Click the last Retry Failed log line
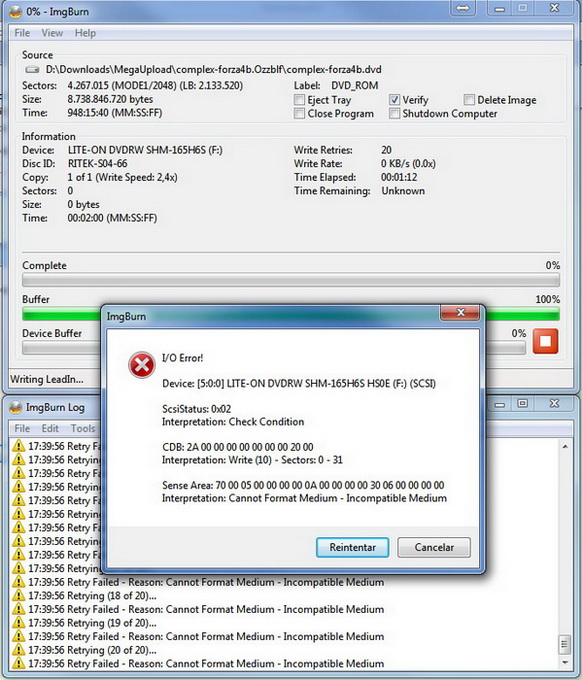The width and height of the screenshot is (582, 680). tap(206, 664)
